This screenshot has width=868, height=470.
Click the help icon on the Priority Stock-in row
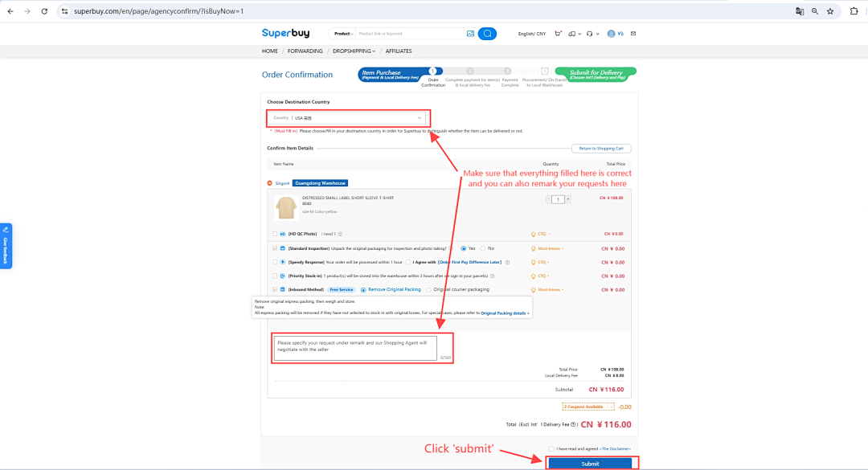coord(492,276)
